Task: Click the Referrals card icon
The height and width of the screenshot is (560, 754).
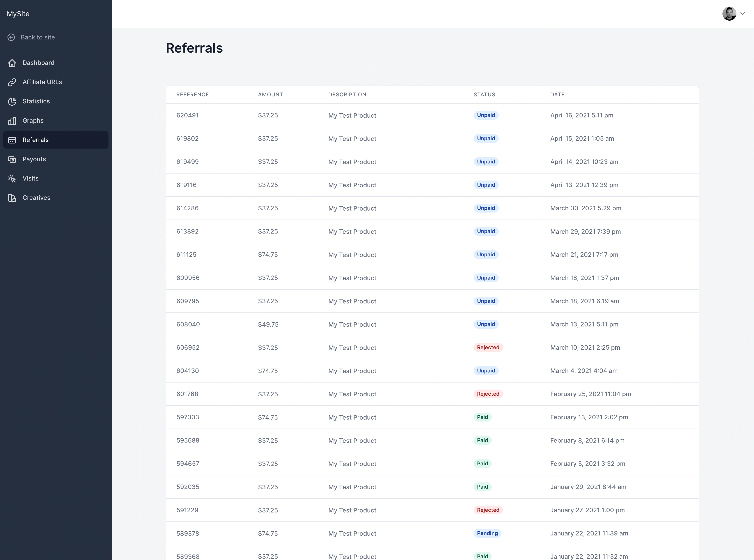Action: click(x=12, y=140)
